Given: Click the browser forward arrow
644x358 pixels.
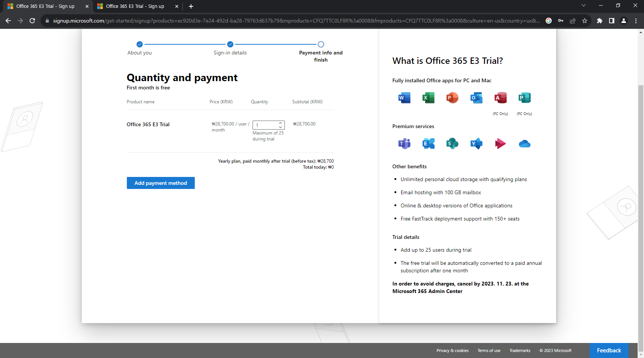Looking at the screenshot, I should [20, 21].
